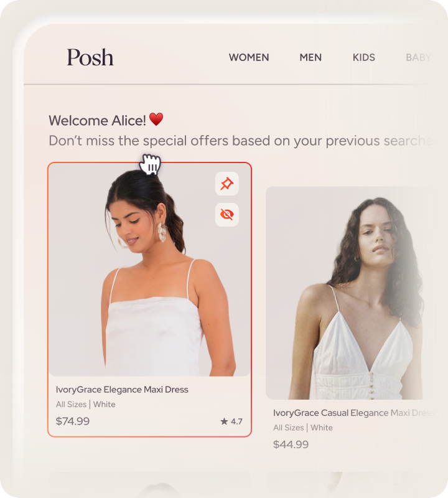Click the red heart emoji beside Welcome Alice
The image size is (448, 498).
click(156, 120)
